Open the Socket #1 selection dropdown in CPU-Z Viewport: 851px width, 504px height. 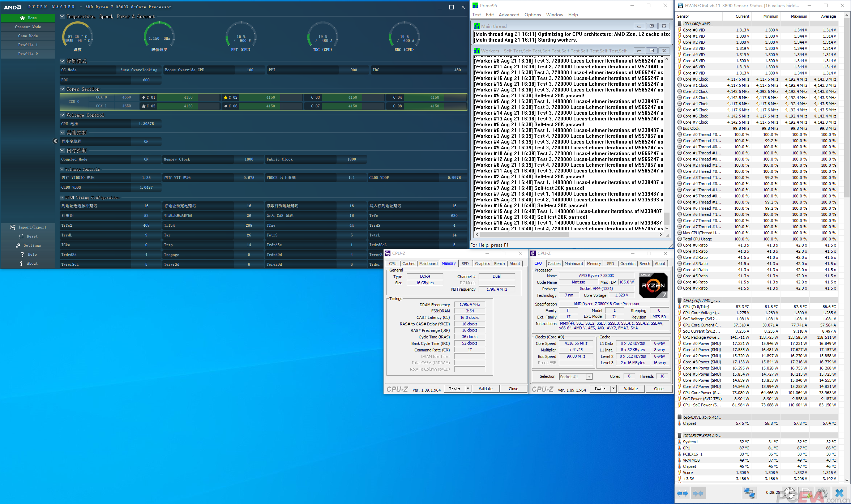coord(589,376)
